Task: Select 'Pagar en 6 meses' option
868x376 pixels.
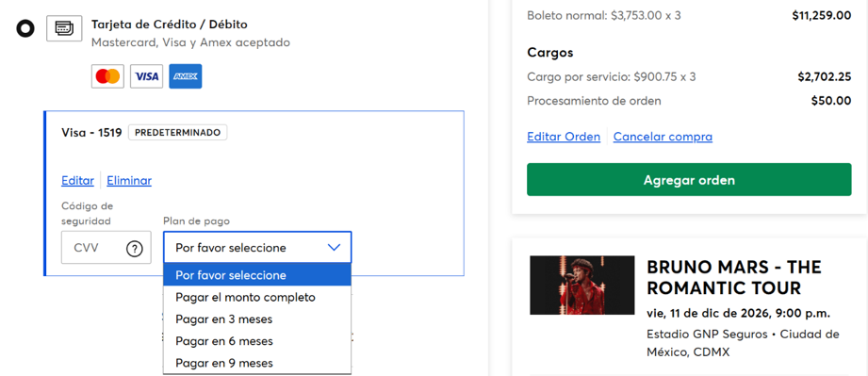Action: point(257,341)
